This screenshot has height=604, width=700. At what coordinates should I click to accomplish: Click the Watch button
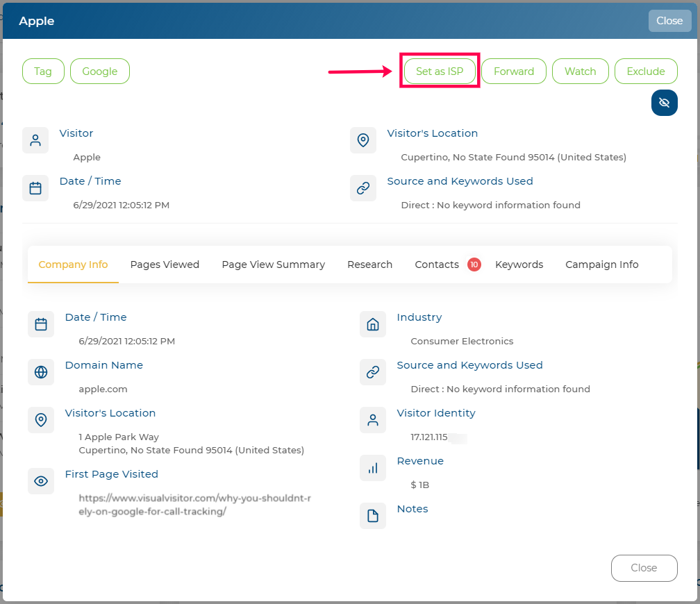pyautogui.click(x=581, y=72)
